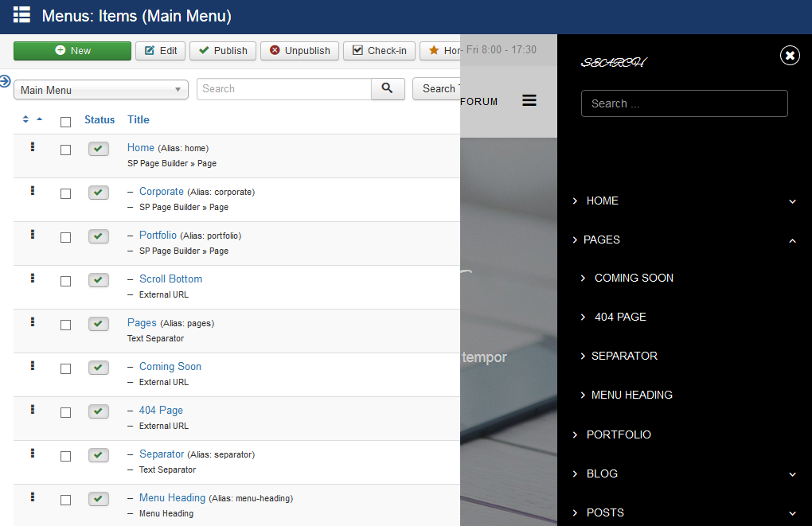Open the Coming Soon menu item link
This screenshot has height=526, width=812.
170,367
